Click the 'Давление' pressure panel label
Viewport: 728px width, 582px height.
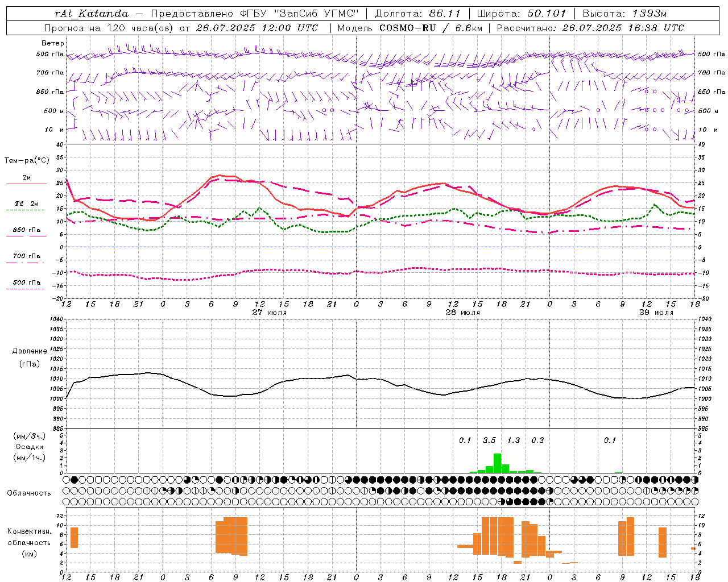(30, 351)
